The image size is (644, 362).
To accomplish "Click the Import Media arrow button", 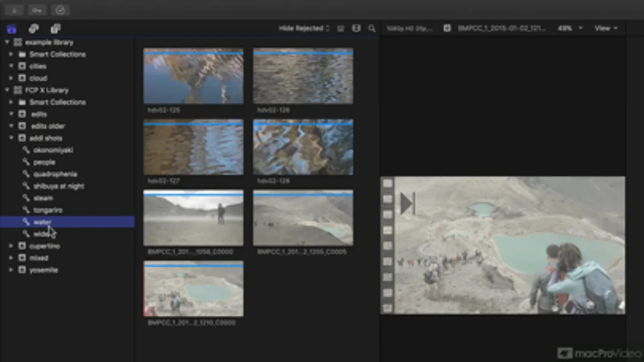I will coord(14,10).
